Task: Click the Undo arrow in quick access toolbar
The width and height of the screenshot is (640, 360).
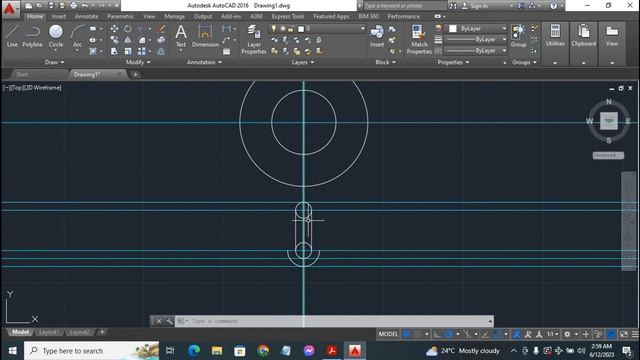Action: click(85, 6)
